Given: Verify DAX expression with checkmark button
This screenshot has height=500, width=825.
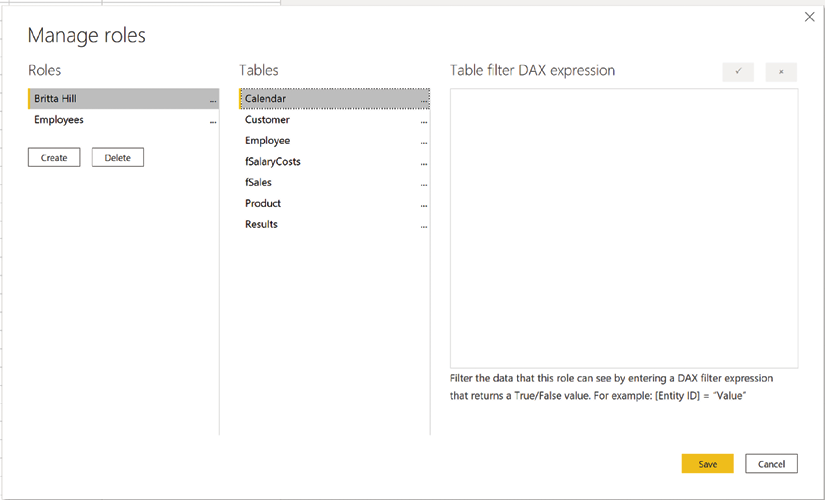Looking at the screenshot, I should 738,72.
